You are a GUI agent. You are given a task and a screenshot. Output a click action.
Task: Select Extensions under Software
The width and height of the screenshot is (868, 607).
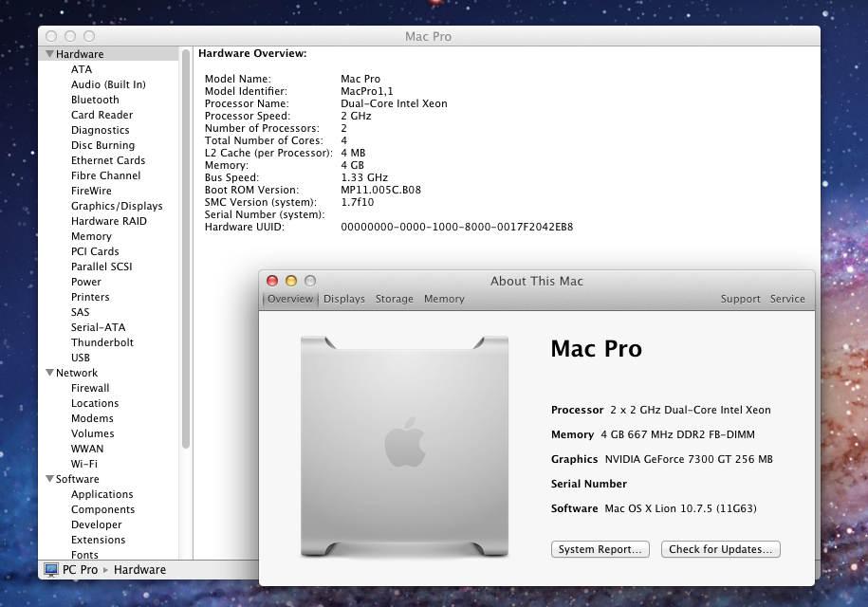(x=98, y=540)
